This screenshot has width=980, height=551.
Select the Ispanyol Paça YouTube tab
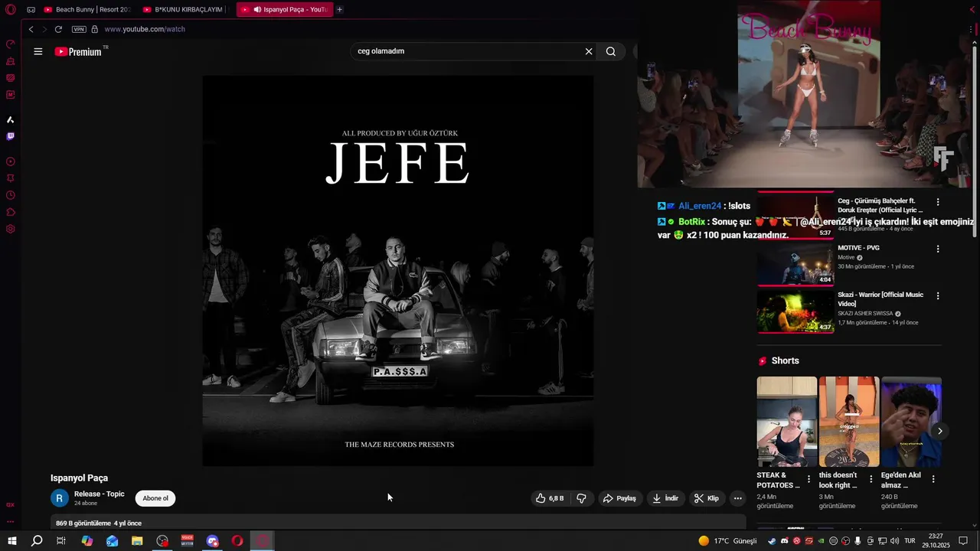285,10
